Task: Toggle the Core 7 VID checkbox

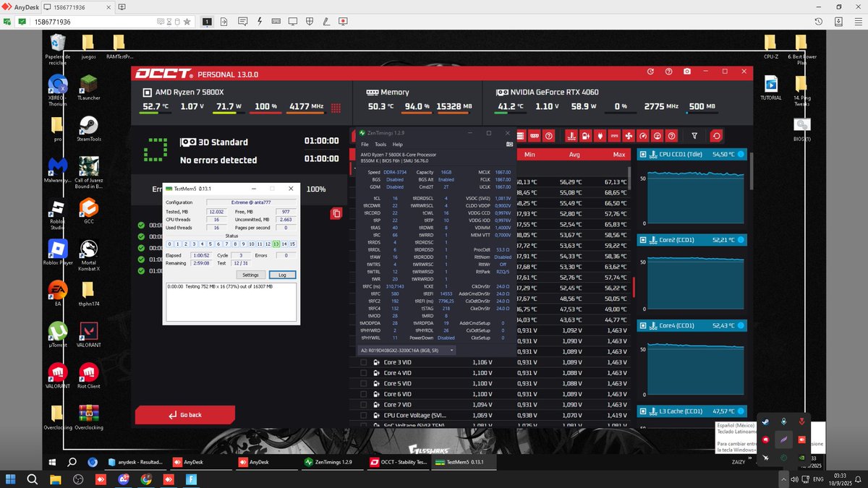Action: click(x=364, y=405)
